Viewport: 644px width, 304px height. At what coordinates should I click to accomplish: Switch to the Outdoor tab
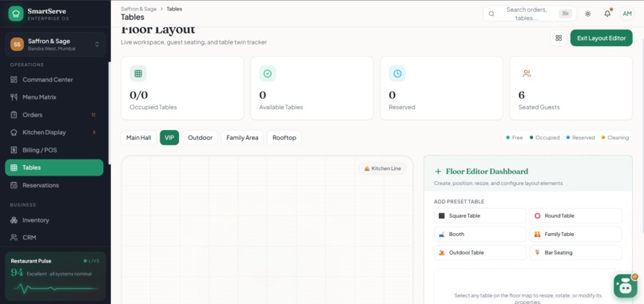pos(200,138)
